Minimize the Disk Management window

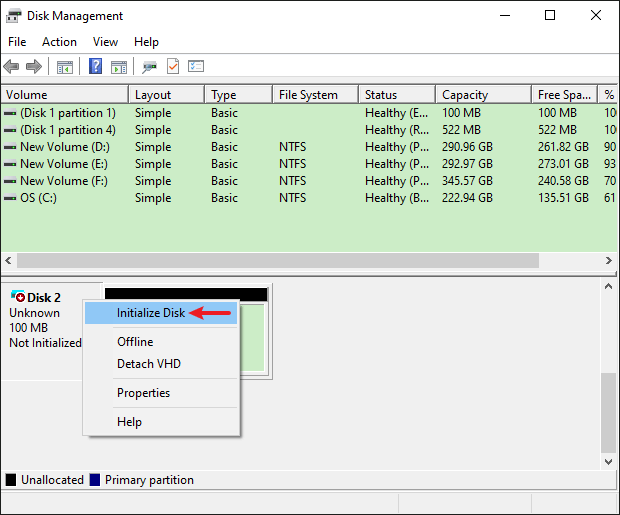point(505,15)
